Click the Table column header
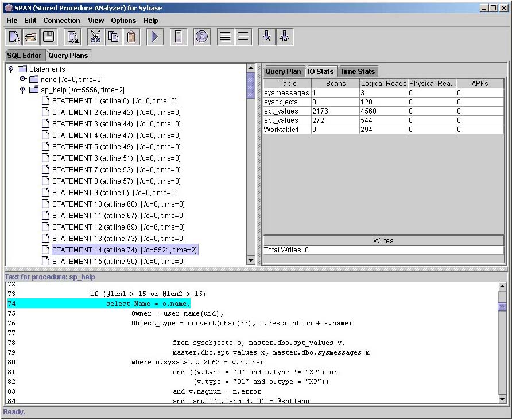 tap(288, 84)
